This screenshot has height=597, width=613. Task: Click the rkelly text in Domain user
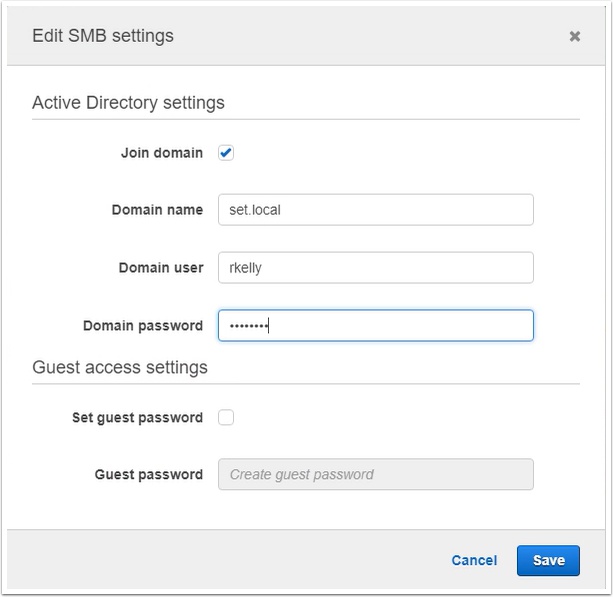(x=245, y=268)
